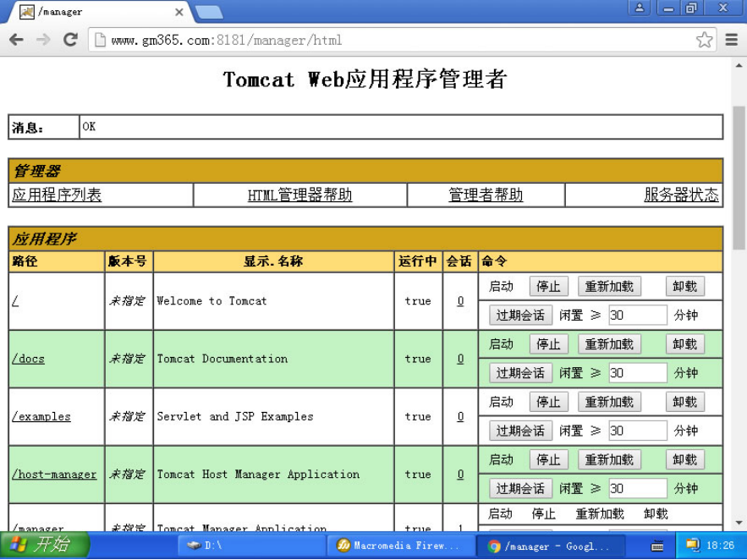Bookmark this page with the star icon

click(x=704, y=40)
